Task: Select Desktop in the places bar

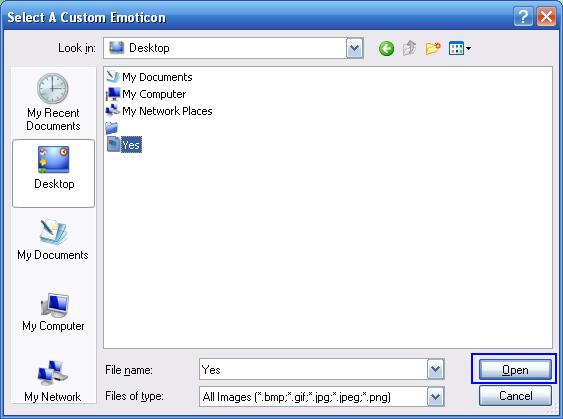Action: click(x=53, y=173)
